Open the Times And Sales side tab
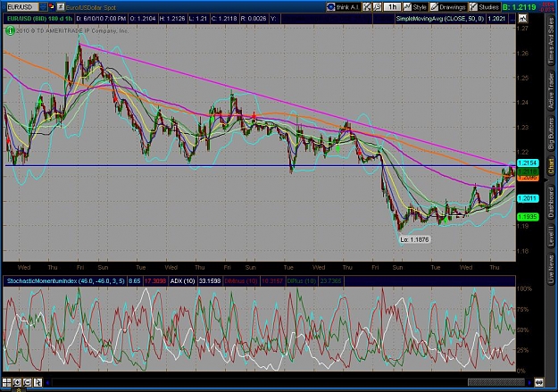558x392 pixels. pyautogui.click(x=551, y=40)
